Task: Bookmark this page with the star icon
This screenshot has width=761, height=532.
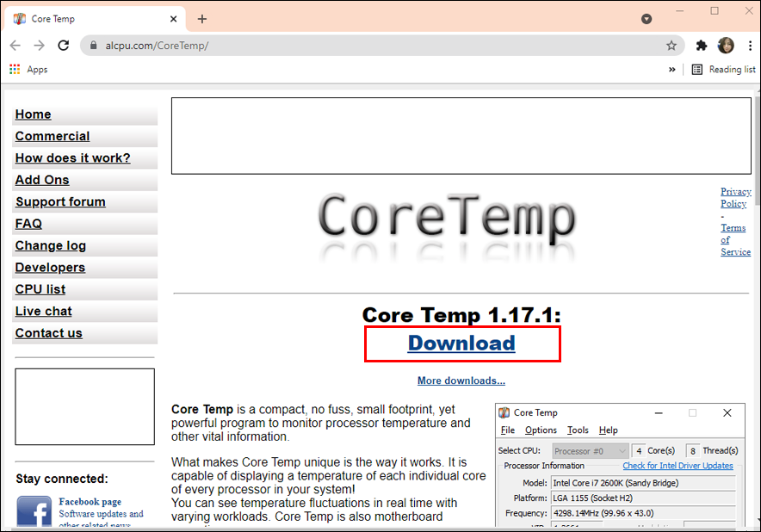Action: click(x=671, y=46)
